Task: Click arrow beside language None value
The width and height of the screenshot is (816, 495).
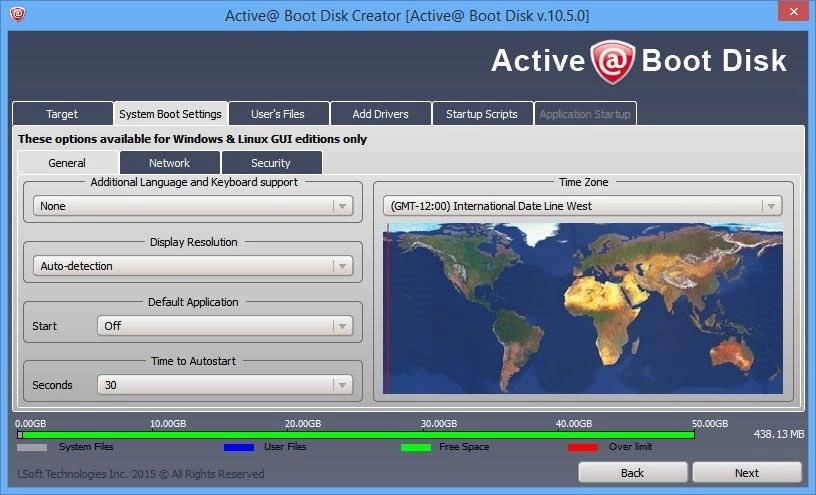Action: (342, 207)
